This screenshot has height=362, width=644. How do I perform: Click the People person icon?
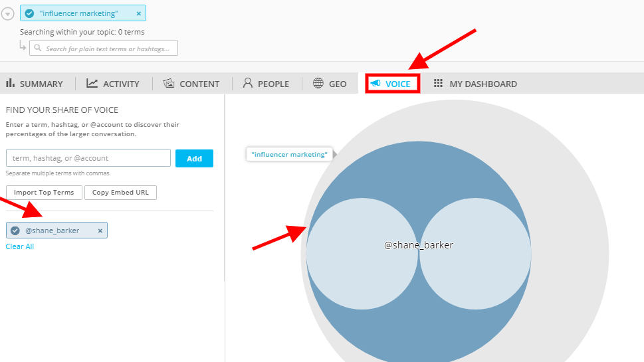[x=248, y=84]
